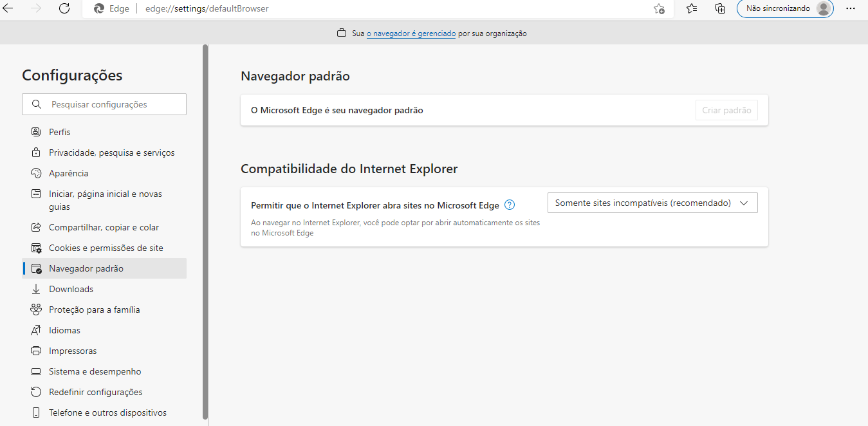Image resolution: width=868 pixels, height=426 pixels.
Task: Add this page to favorites star icon
Action: point(659,9)
